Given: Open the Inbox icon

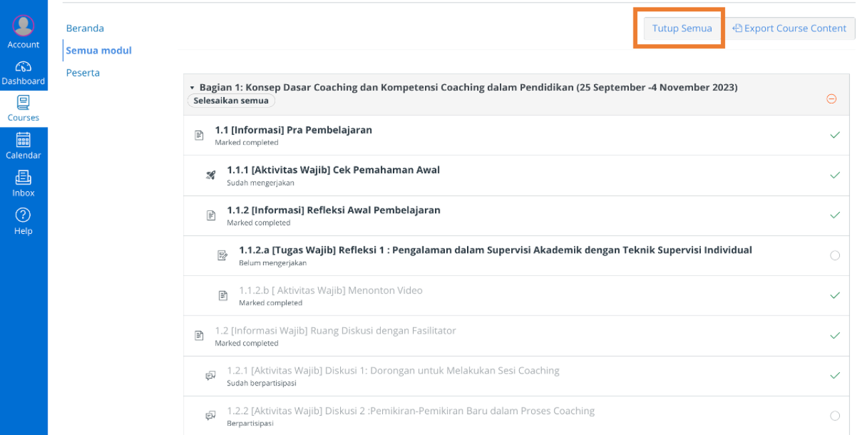Looking at the screenshot, I should 23,177.
